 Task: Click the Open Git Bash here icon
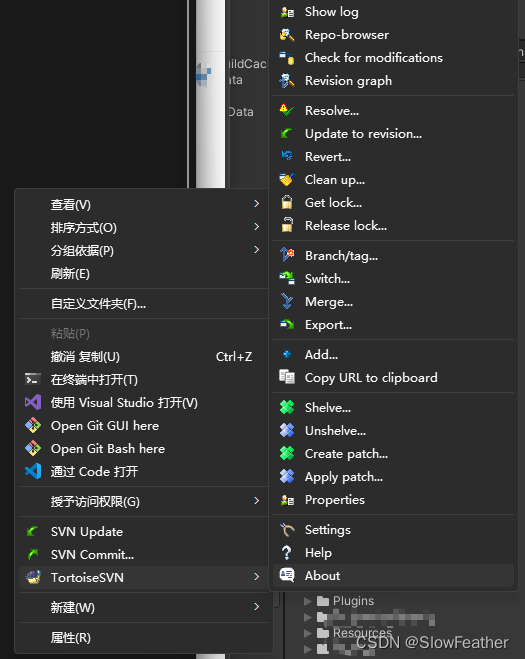[x=33, y=448]
